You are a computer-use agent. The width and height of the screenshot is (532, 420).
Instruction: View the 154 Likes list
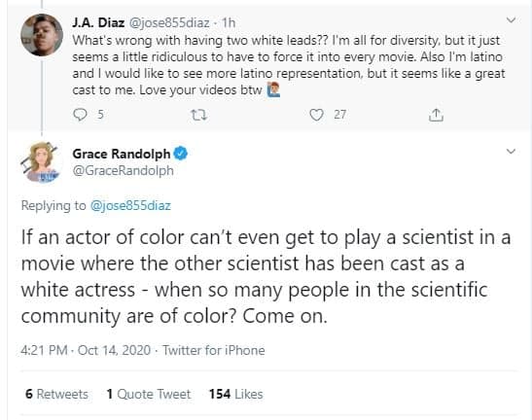pyautogui.click(x=236, y=394)
